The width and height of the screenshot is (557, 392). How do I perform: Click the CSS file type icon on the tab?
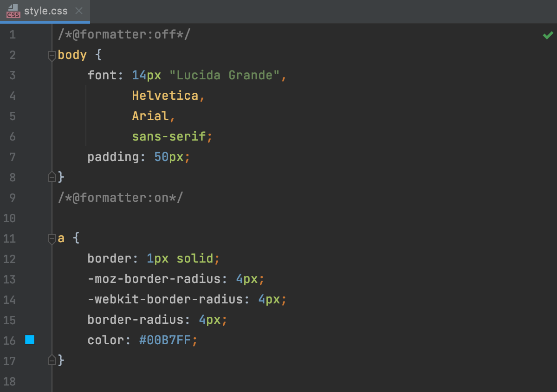pyautogui.click(x=13, y=11)
